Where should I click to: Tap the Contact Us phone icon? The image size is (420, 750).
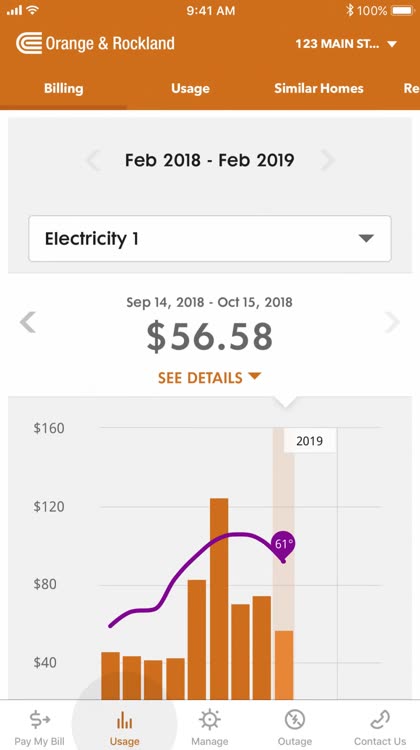point(380,719)
